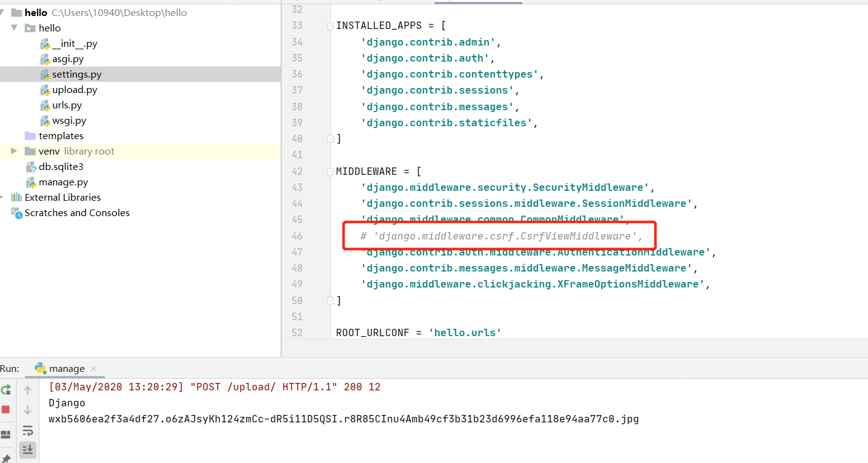868x463 pixels.
Task: Open upload.py in project tree
Action: pyautogui.click(x=140, y=90)
